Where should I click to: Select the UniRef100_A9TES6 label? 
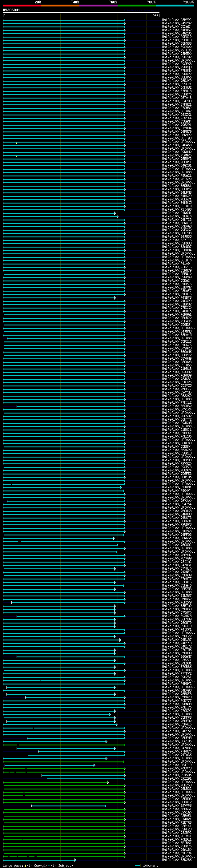click(x=177, y=50)
